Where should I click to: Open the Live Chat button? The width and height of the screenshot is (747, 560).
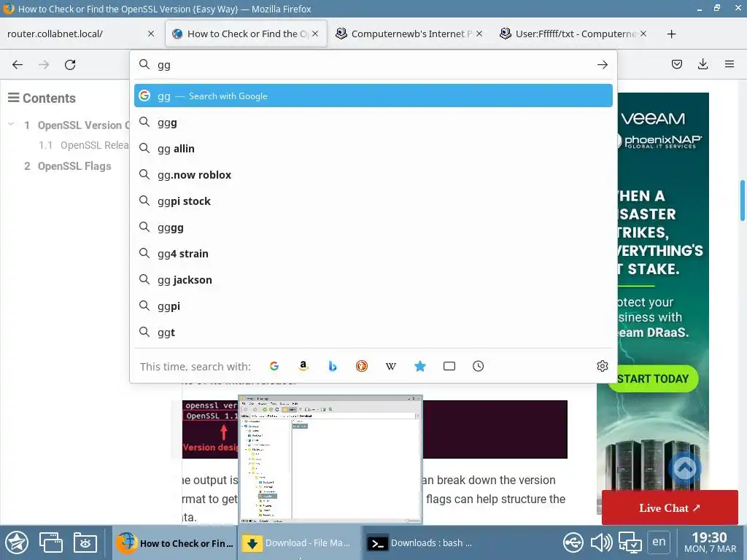coord(670,507)
